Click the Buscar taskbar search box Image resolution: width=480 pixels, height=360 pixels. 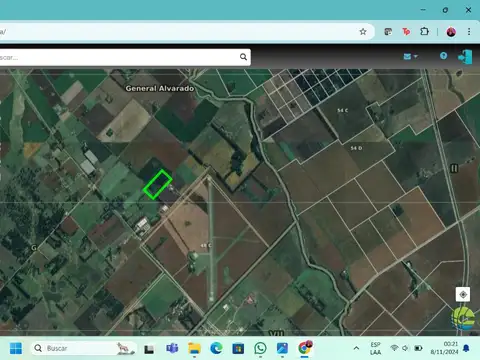(x=84, y=348)
